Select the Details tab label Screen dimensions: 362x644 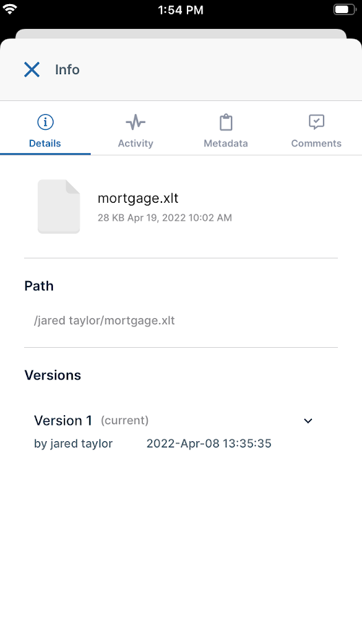click(45, 144)
